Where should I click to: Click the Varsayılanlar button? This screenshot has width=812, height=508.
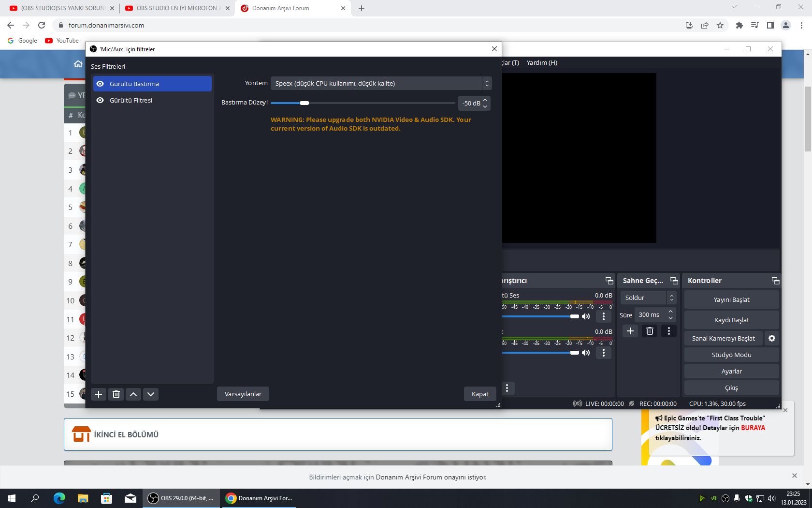243,394
